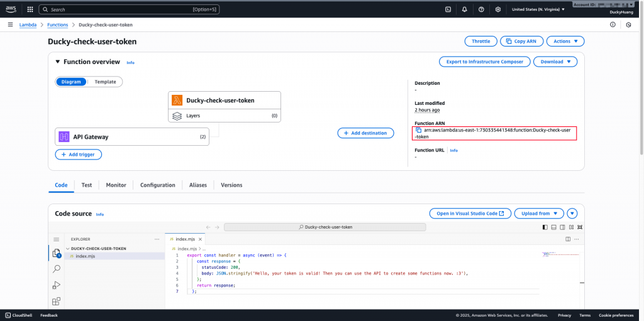Image resolution: width=644 pixels, height=321 pixels.
Task: Go to the Lambda breadcrumb link
Action: tap(28, 24)
